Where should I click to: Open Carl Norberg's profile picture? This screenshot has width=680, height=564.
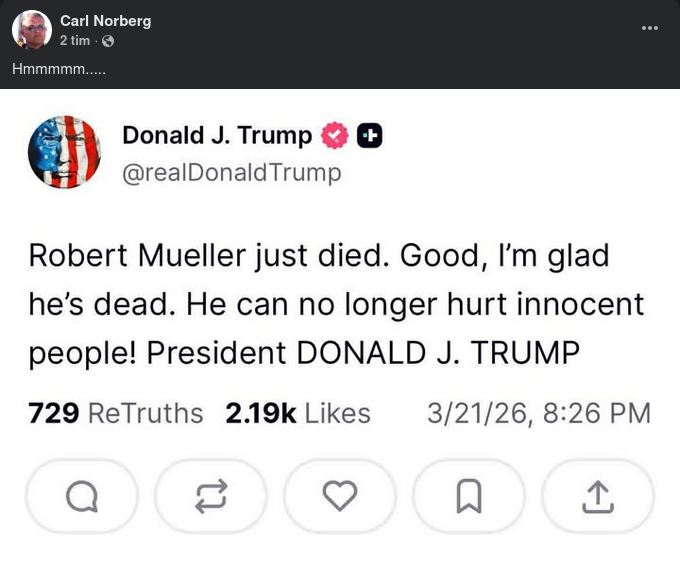[32, 30]
